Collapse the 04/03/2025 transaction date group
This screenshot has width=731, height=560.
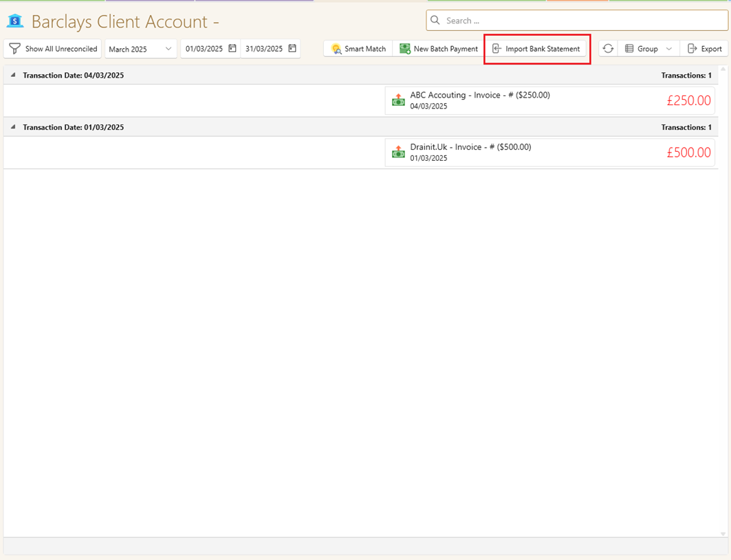[13, 75]
